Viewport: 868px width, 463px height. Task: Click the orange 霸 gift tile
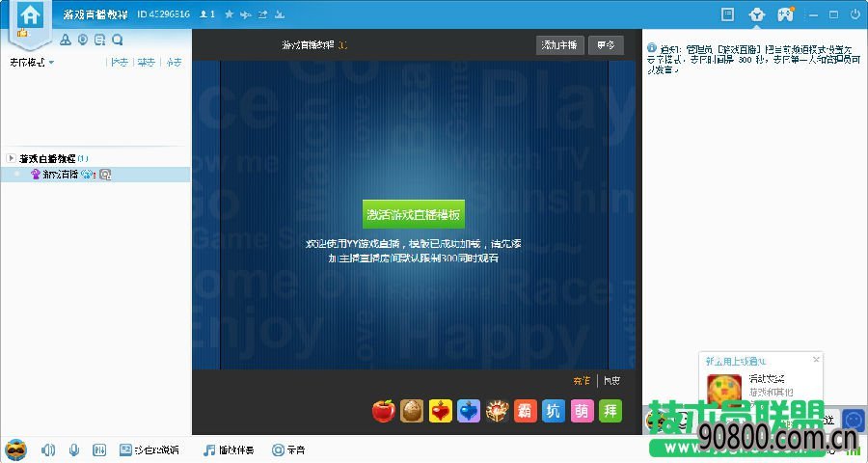[526, 411]
